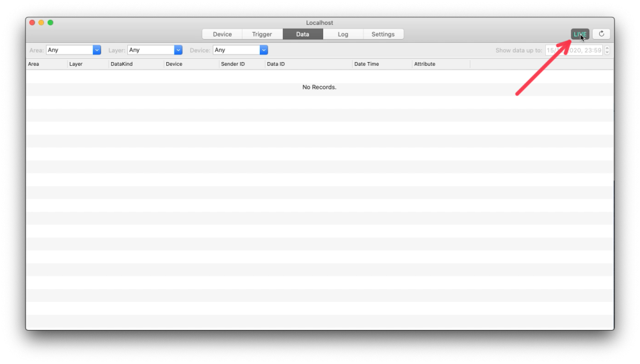This screenshot has height=364, width=640.
Task: Select the Data tab
Action: [x=303, y=35]
